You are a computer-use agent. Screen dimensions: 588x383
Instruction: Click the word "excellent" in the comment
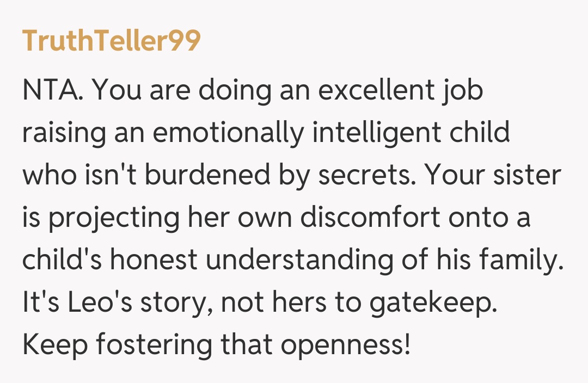point(379,90)
